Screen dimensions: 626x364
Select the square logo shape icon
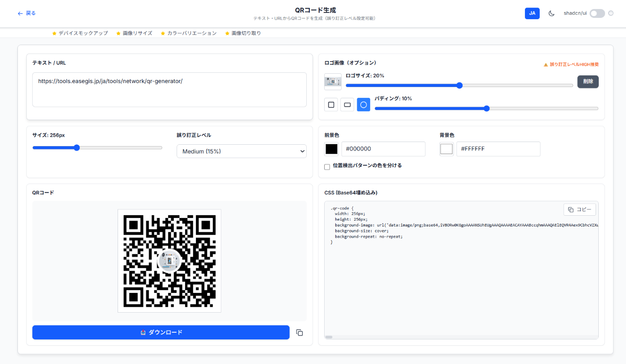click(x=331, y=105)
